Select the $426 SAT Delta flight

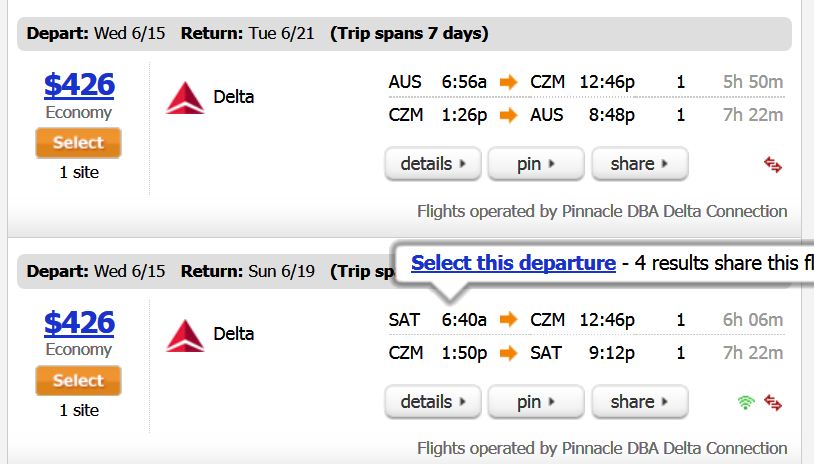(78, 380)
